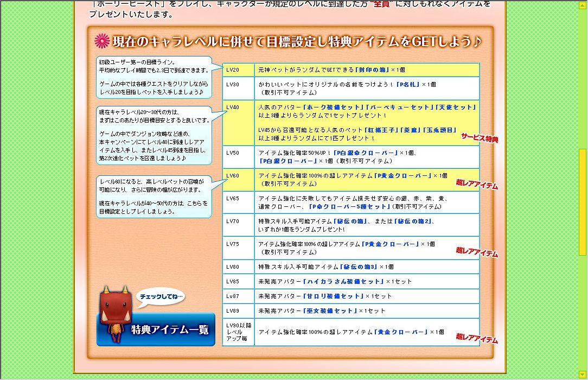Click the pink flower icon beside the headline
Image resolution: width=588 pixels, height=380 pixels.
(x=101, y=41)
